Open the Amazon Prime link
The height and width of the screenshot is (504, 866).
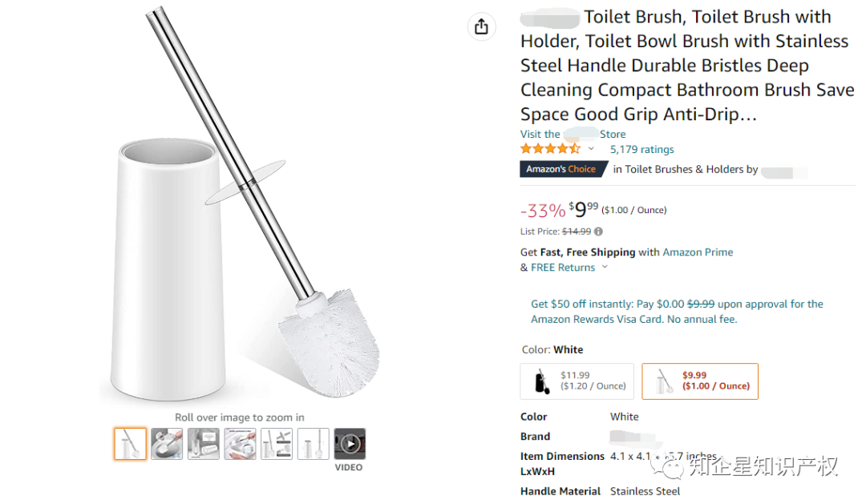click(698, 252)
